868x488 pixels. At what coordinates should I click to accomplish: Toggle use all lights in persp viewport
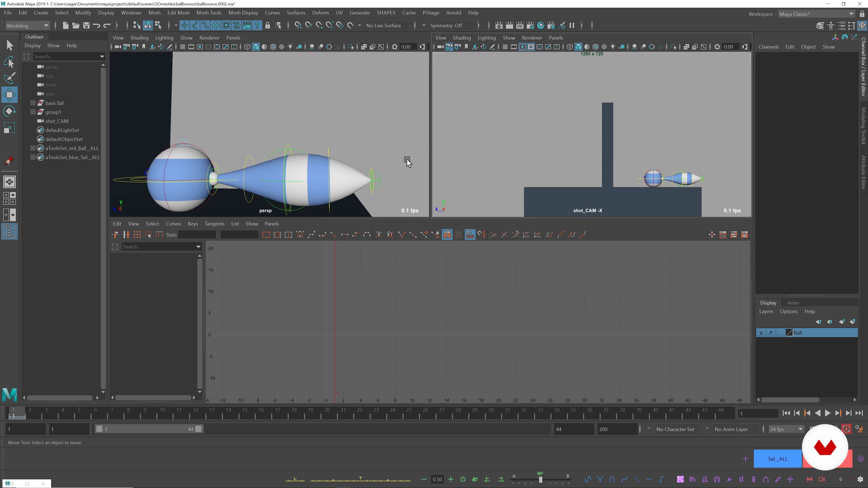(290, 47)
